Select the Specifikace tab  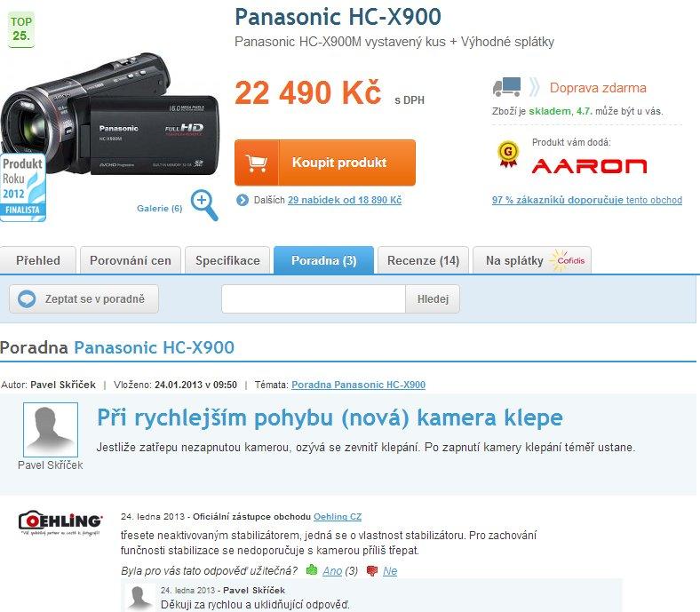pos(227,260)
